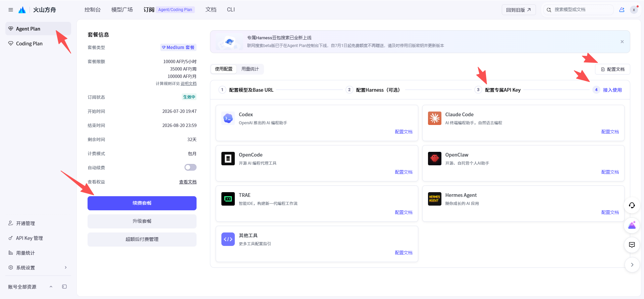
Task: Go to step 3 配置专属API Key
Action: (498, 90)
